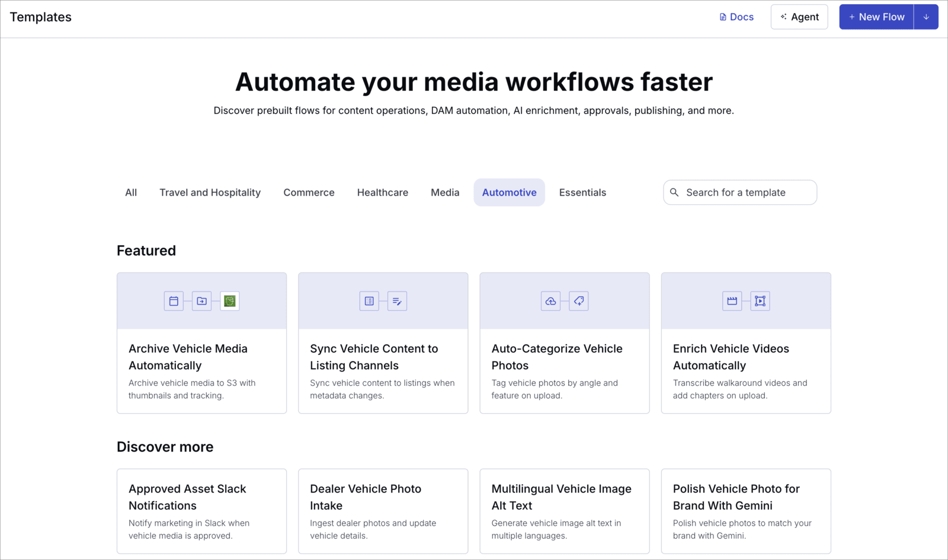Open Approved Asset Slack Notifications card

pyautogui.click(x=201, y=511)
